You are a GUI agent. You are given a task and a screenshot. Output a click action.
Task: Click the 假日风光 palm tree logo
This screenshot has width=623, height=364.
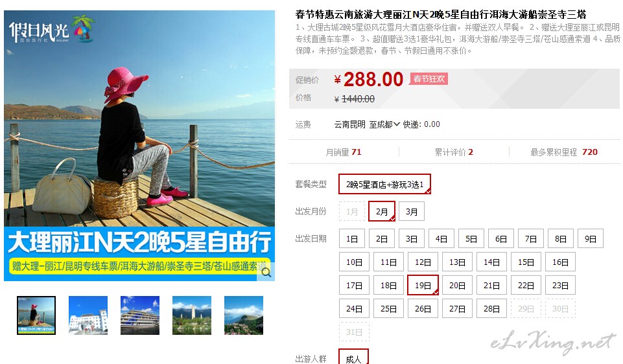[x=52, y=28]
